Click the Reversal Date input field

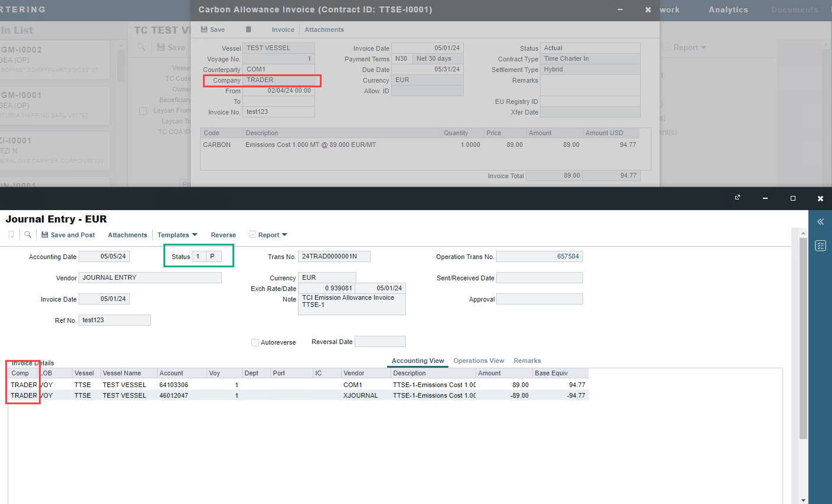pyautogui.click(x=380, y=342)
